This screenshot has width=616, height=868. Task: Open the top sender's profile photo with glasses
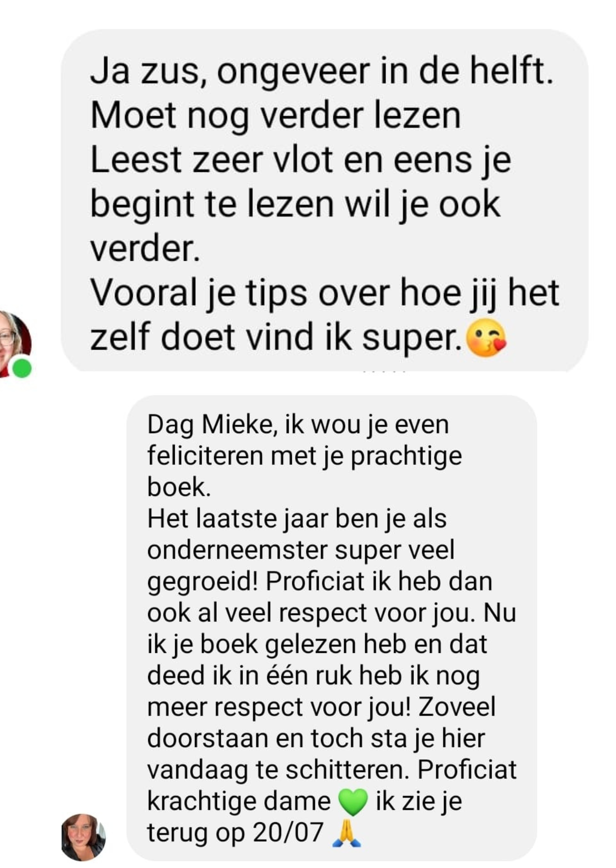(14, 344)
